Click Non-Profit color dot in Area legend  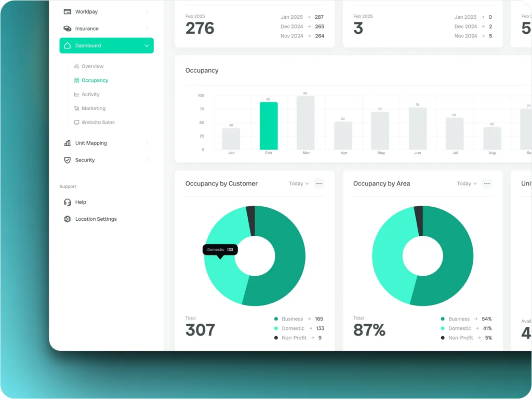pyautogui.click(x=443, y=338)
